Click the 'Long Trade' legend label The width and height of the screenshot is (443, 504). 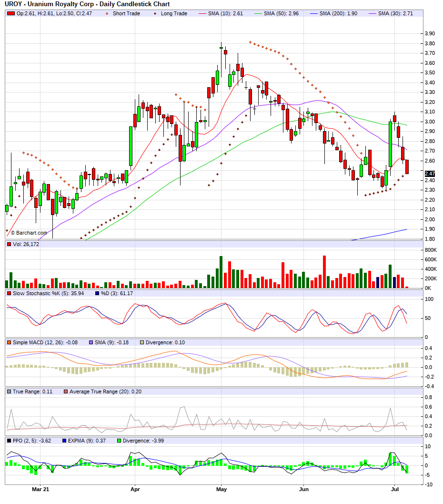pos(174,13)
